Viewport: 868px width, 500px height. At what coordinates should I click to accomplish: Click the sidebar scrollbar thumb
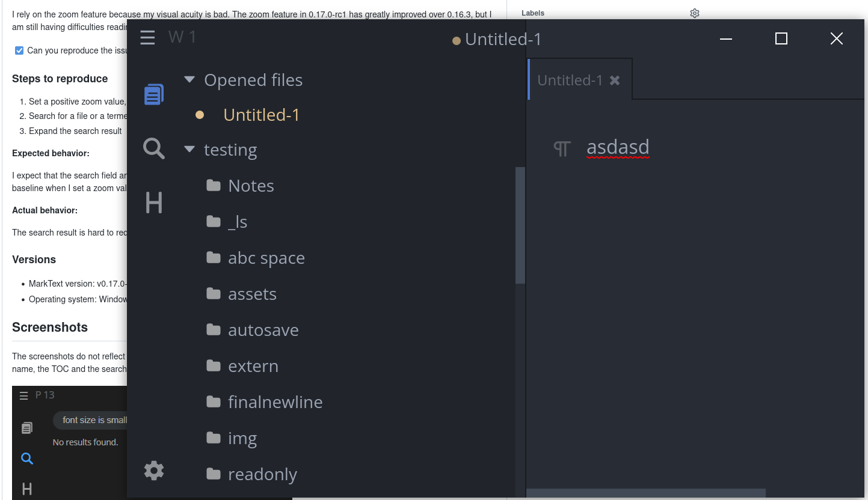[520, 225]
